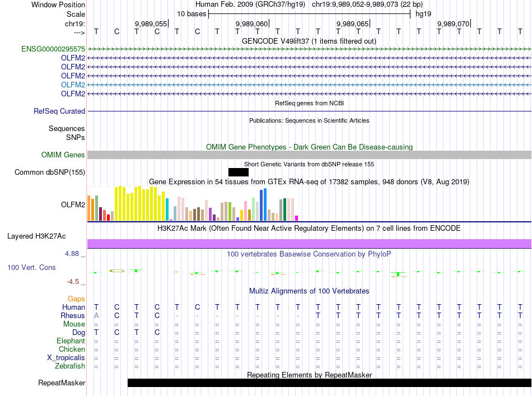
Task: Click the Layered H3K27Ac track label
Action: tap(36, 236)
